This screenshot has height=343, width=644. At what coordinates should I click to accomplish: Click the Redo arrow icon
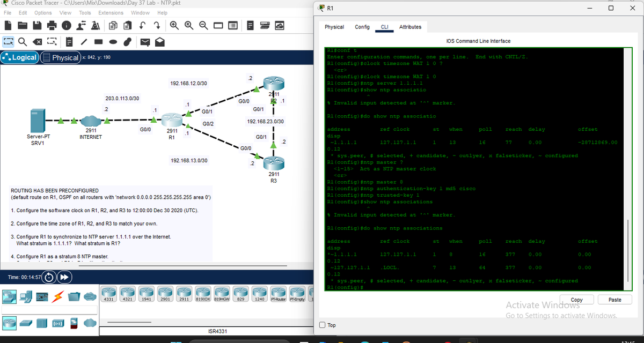157,25
